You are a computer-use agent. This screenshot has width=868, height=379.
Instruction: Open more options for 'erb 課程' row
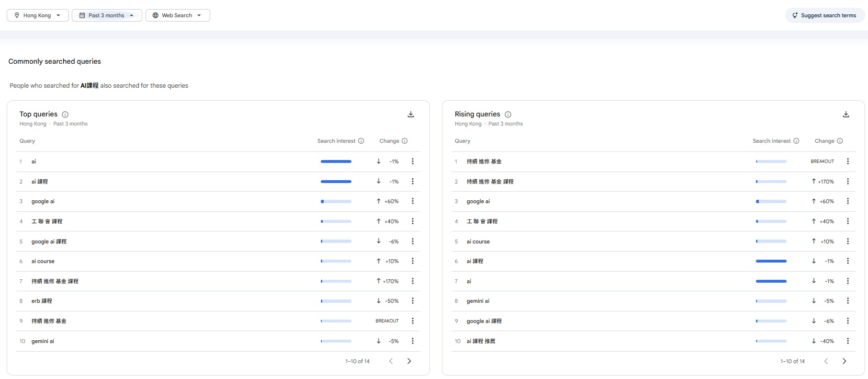tap(413, 301)
